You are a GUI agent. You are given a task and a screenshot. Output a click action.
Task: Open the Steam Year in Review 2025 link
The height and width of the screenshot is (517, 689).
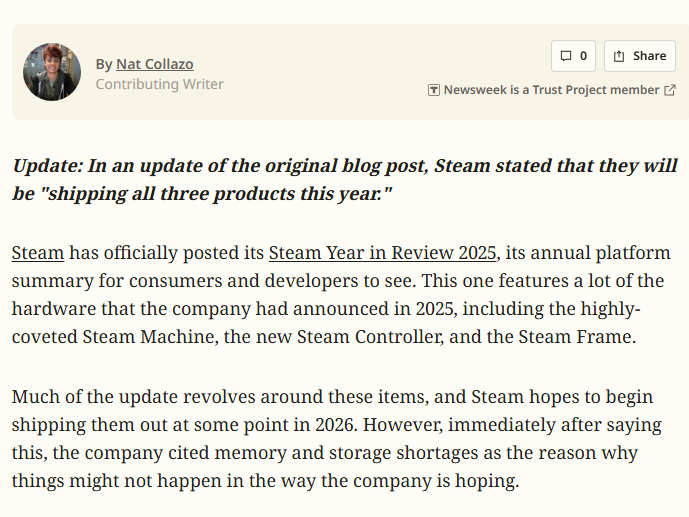coord(383,252)
